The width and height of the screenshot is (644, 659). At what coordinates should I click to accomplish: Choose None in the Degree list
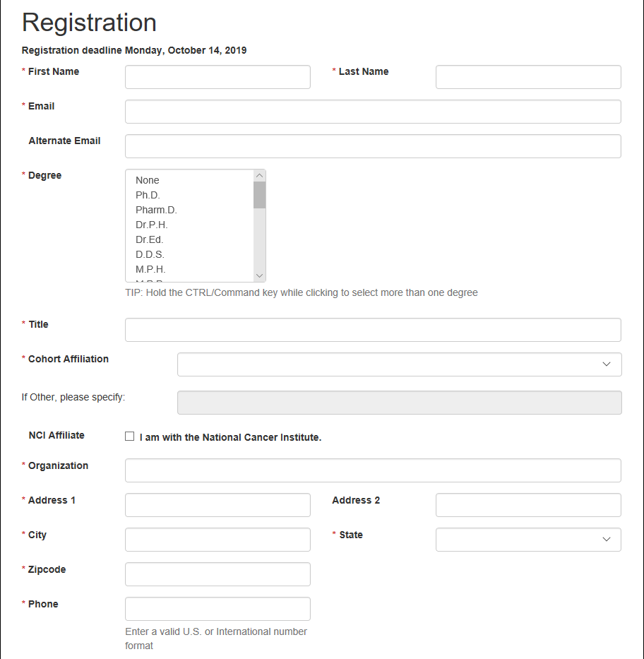(x=148, y=180)
